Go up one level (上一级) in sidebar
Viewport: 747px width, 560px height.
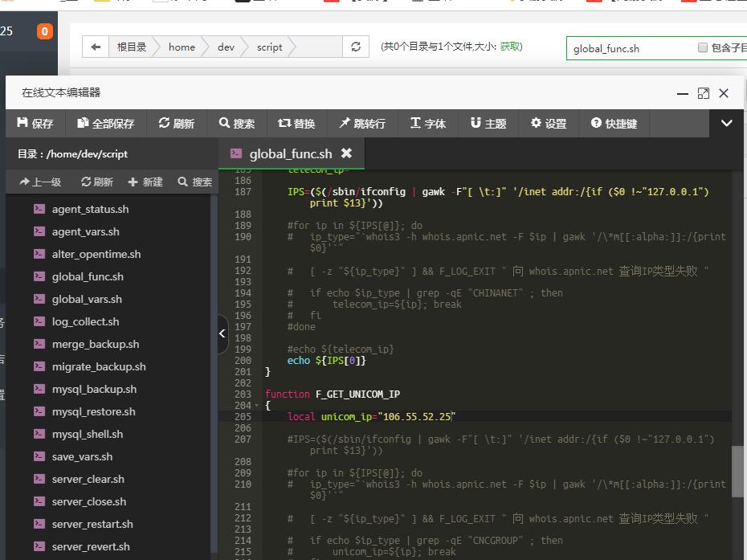pos(40,182)
